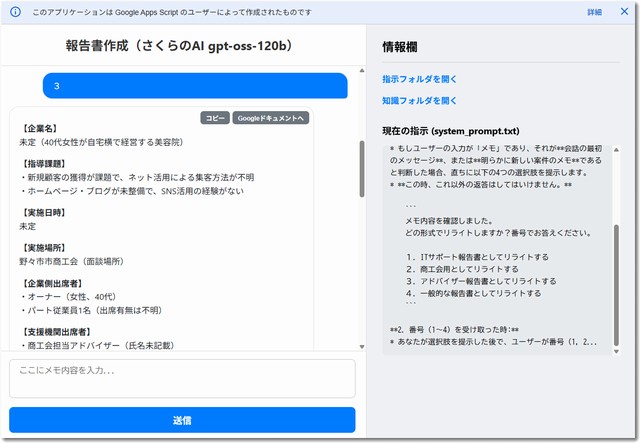Image resolution: width=640 pixels, height=443 pixels.
Task: Focus the memo input text field
Action: click(182, 378)
